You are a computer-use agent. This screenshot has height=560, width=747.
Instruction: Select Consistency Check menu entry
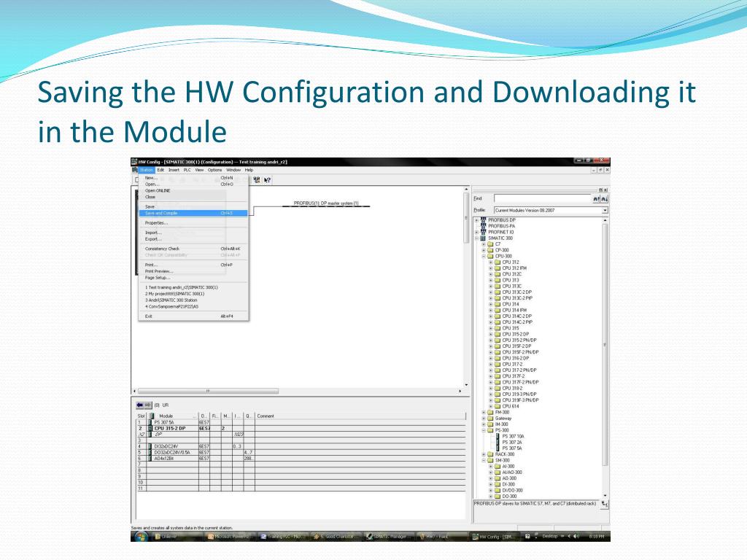point(162,249)
